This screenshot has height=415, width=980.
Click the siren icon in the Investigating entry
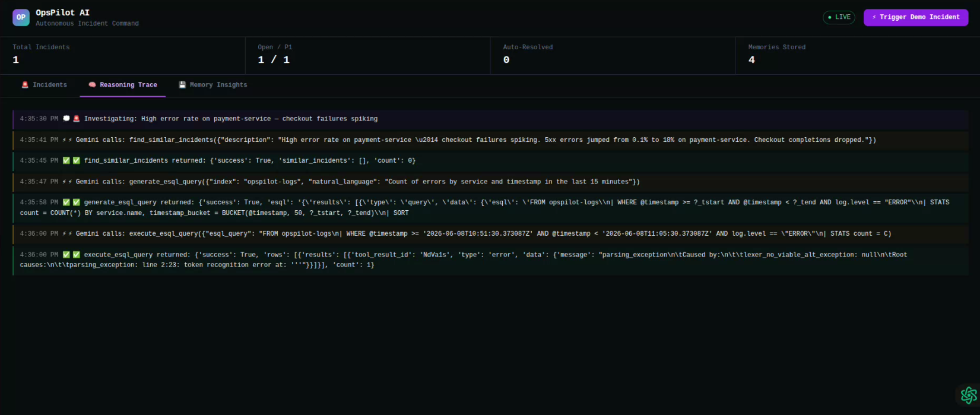point(76,119)
